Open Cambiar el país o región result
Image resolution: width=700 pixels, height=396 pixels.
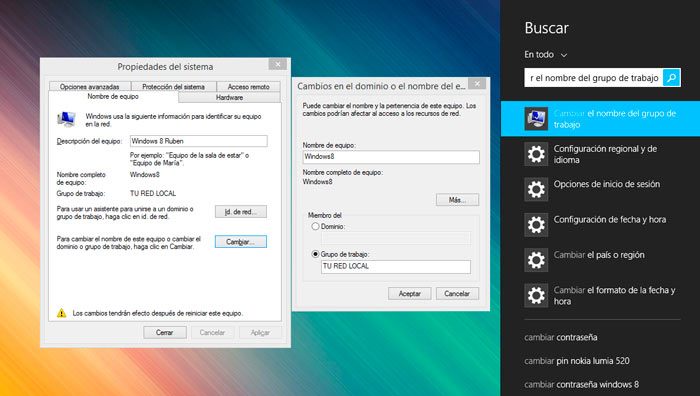[600, 260]
